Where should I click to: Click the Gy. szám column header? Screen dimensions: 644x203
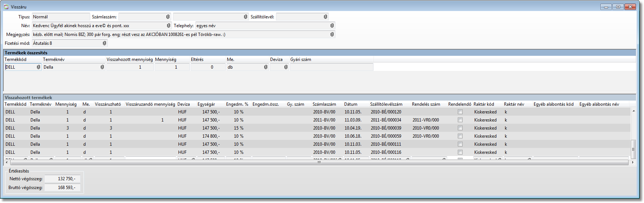point(295,104)
